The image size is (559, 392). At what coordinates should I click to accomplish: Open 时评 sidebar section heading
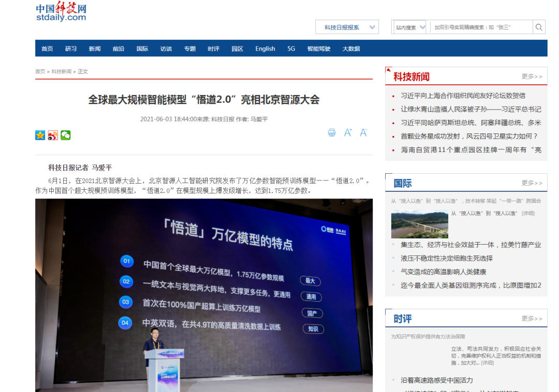click(x=403, y=319)
